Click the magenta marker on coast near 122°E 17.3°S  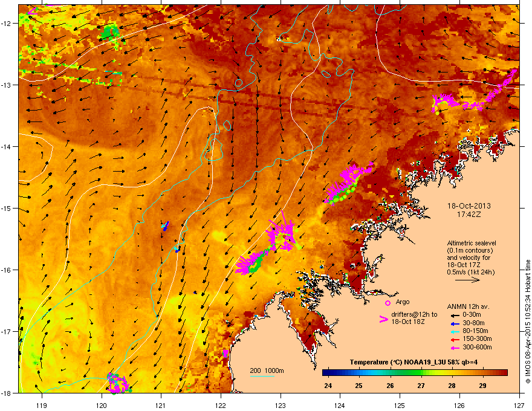click(x=225, y=354)
